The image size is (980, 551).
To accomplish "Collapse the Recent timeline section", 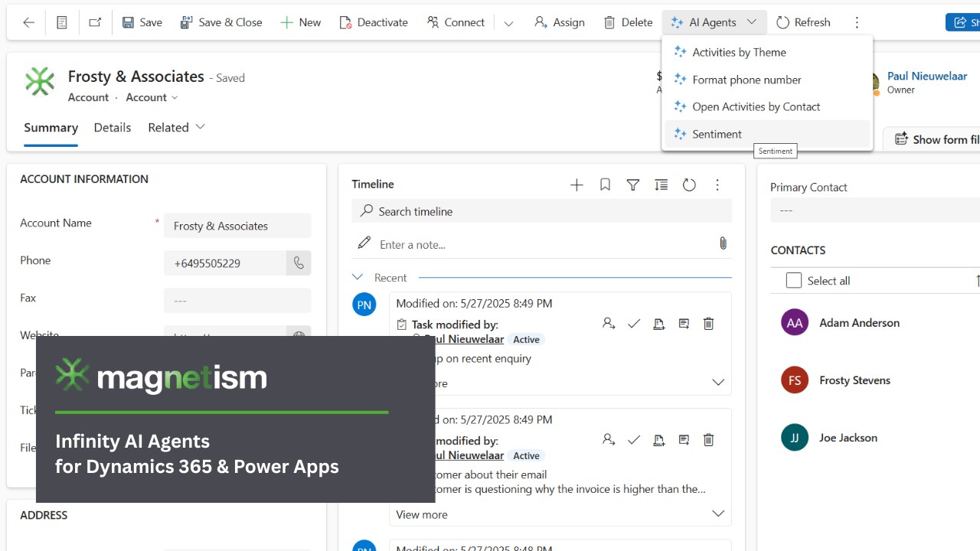I will pyautogui.click(x=358, y=277).
